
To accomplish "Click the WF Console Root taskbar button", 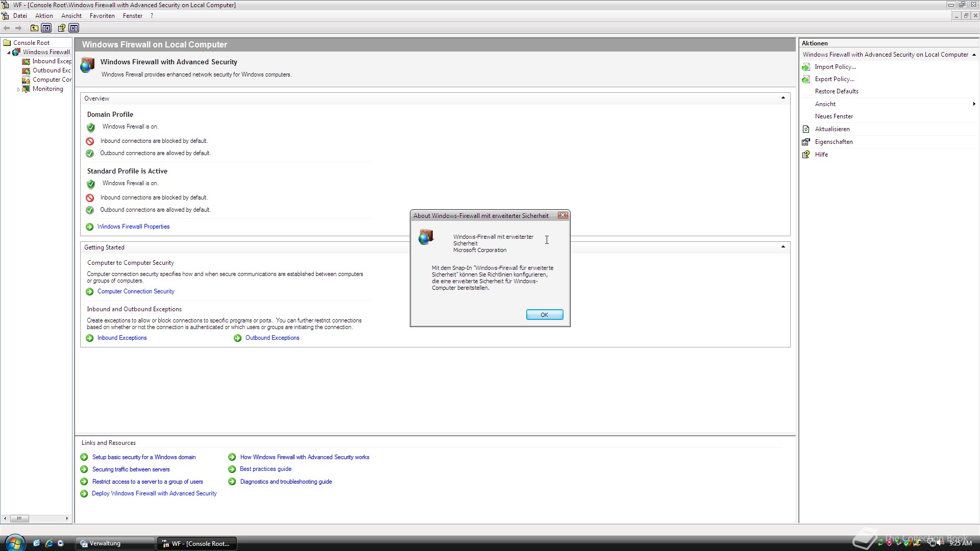I will point(198,543).
